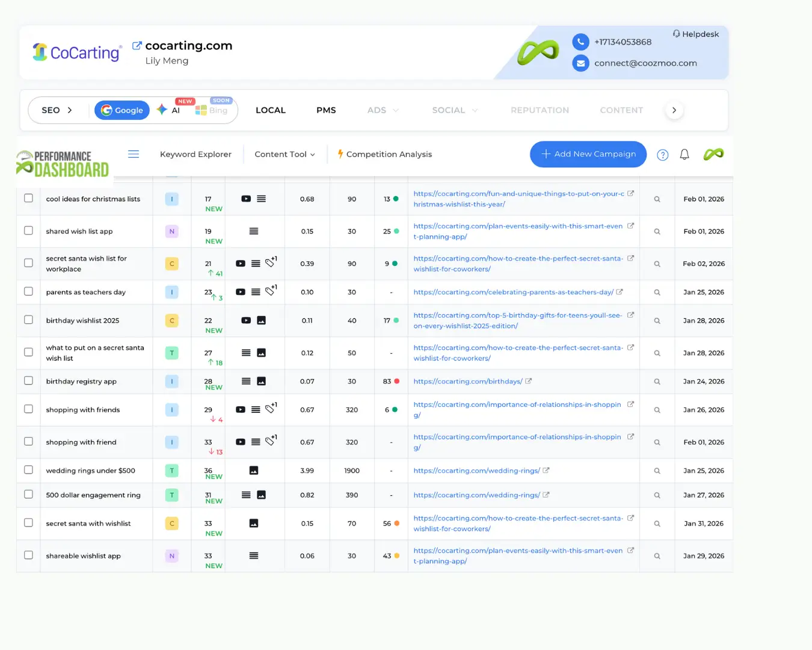
Task: Click the green infinity logo in the dashboard header
Action: 713,154
